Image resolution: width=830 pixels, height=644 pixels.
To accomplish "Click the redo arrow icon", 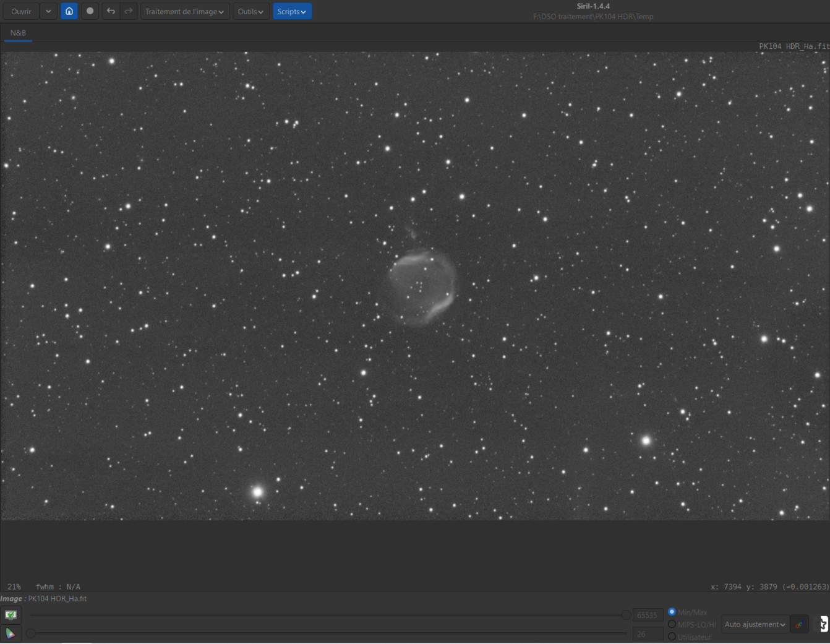I will click(129, 11).
